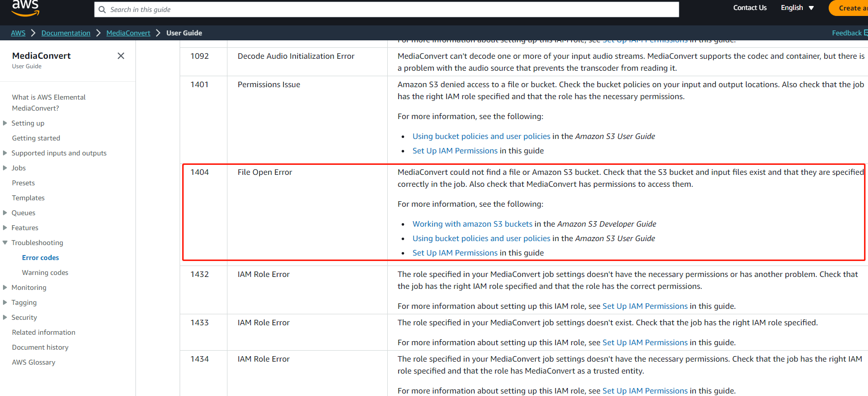Expand the Setting up section
This screenshot has width=868, height=396.
(5, 123)
